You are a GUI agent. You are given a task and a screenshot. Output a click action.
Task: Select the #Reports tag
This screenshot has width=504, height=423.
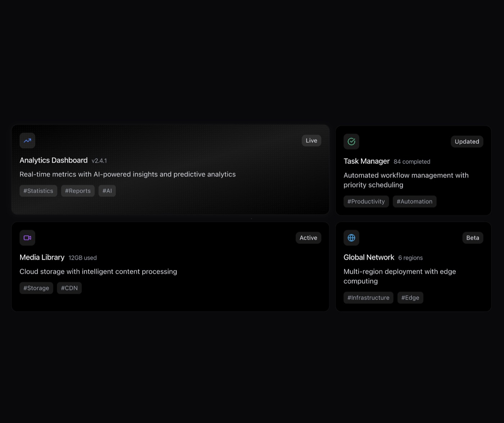[x=78, y=191]
